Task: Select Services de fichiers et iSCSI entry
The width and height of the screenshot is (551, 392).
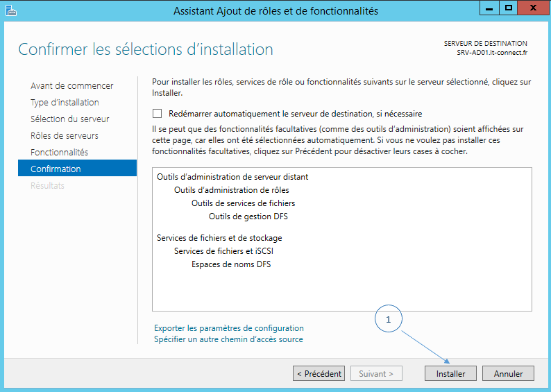Action: tap(228, 251)
